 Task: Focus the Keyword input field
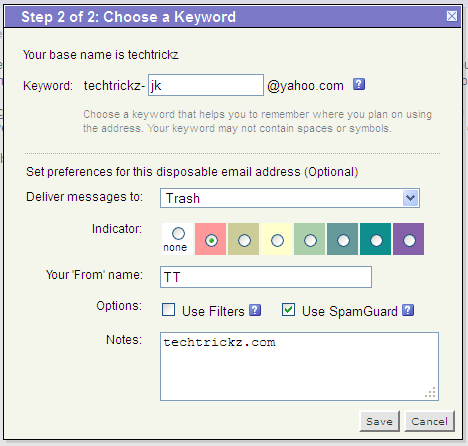206,85
